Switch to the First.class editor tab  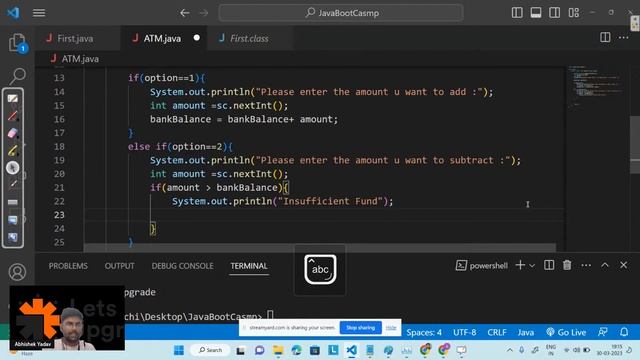[x=249, y=38]
